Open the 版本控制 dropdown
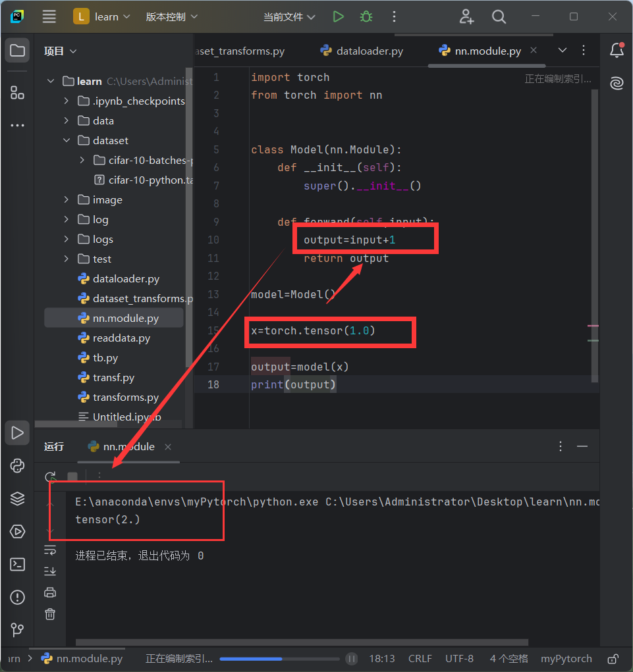This screenshot has width=633, height=672. (x=171, y=16)
